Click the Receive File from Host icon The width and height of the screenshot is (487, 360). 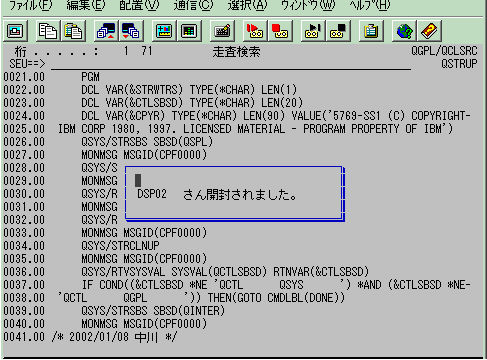131,31
